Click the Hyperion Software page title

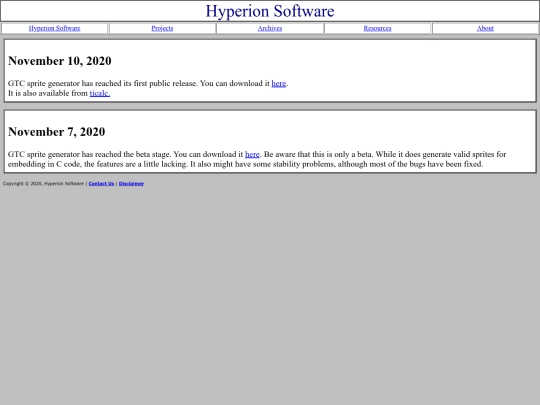click(270, 11)
